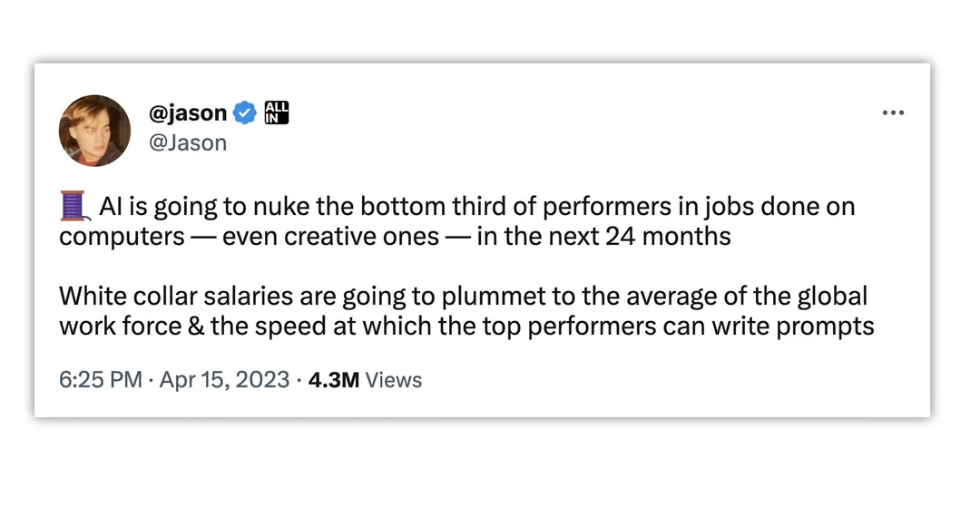Click the blue verified checkmark badge
980x517 pixels.
pos(245,113)
